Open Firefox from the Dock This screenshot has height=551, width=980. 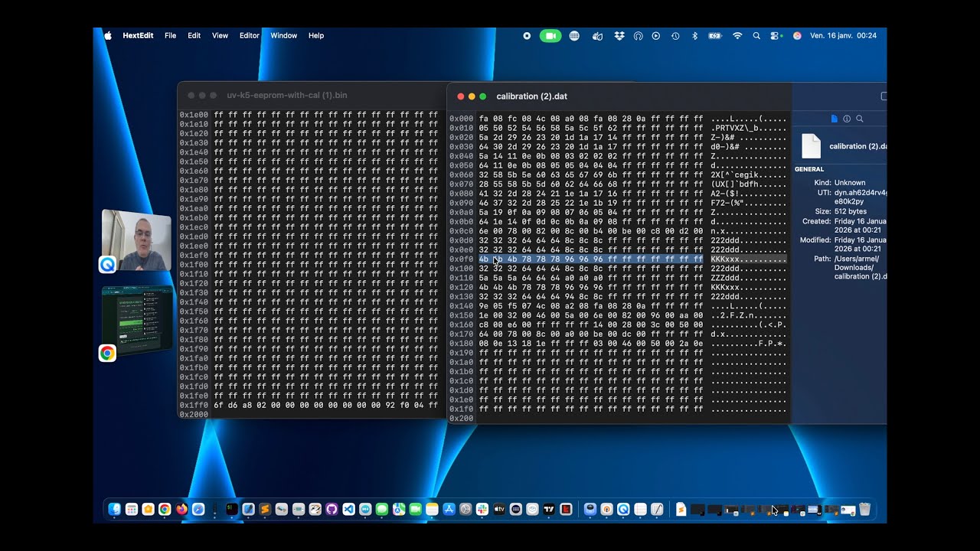[181, 509]
